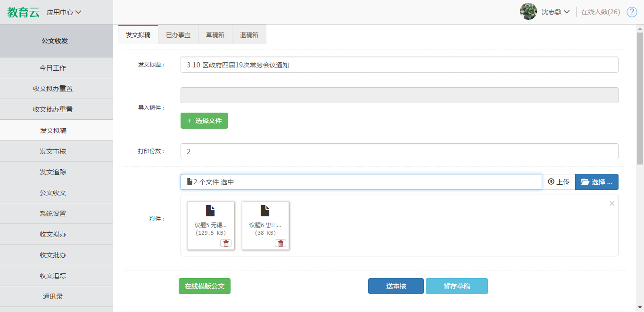Image resolution: width=644 pixels, height=312 pixels.
Task: Click the 打印份数 input field
Action: [399, 151]
